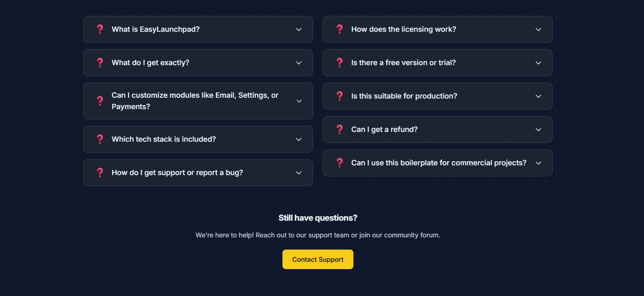Viewport: 644px width, 296px height.
Task: Open customize modules like Email, Settings question
Action: click(x=198, y=101)
